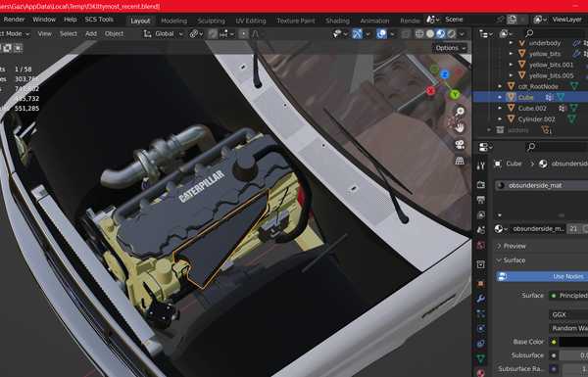Select yellow_bits in the outliner
The height and width of the screenshot is (377, 588).
click(545, 54)
